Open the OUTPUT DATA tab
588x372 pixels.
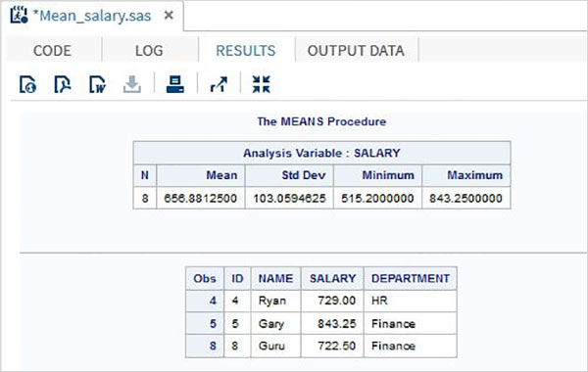pos(357,51)
